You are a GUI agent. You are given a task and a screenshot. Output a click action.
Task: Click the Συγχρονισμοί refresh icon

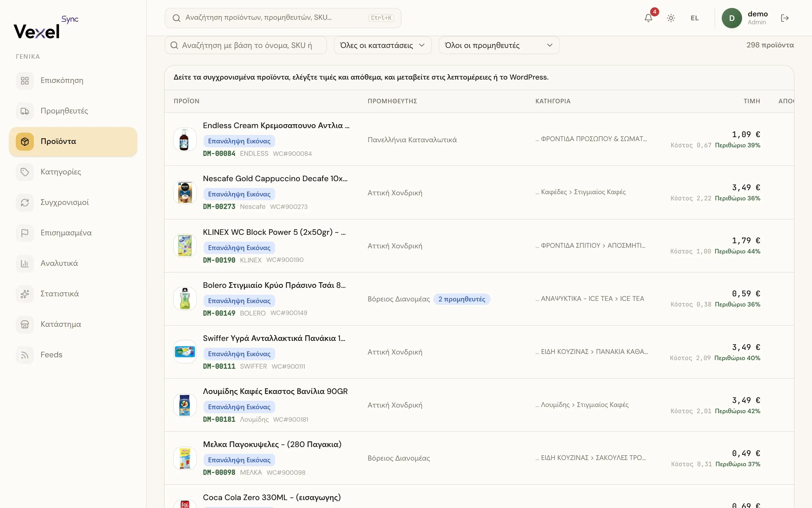[x=25, y=203]
